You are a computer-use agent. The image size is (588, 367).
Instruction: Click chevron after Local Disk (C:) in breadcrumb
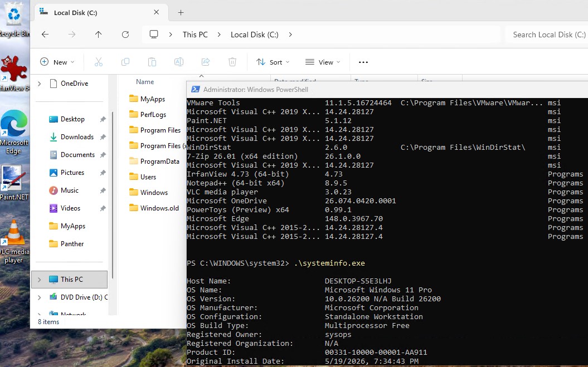290,35
